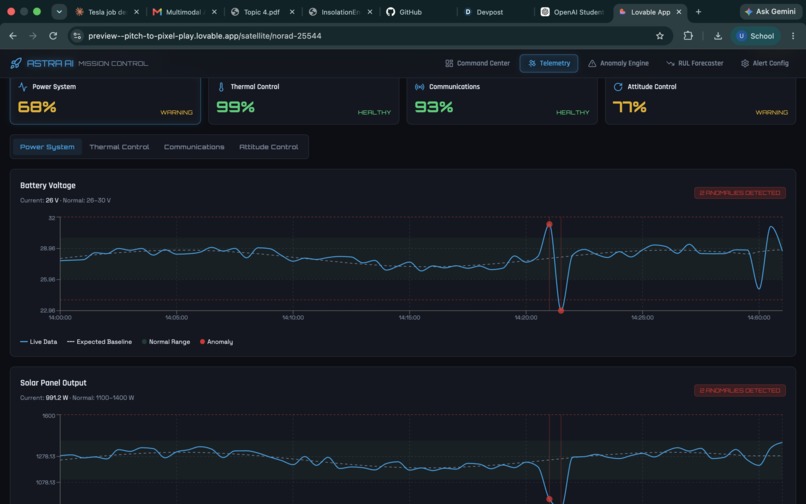Switch to the Attitude Control tab
The width and height of the screenshot is (806, 504).
[x=268, y=147]
